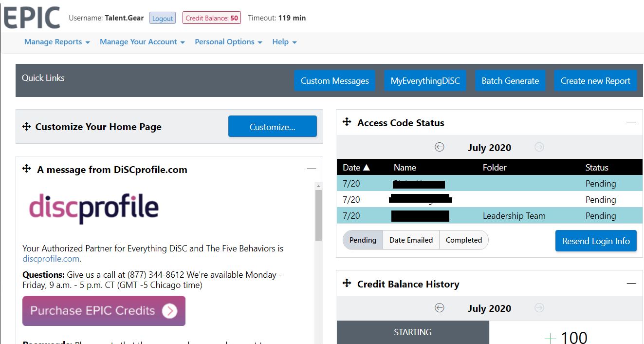The width and height of the screenshot is (644, 344).
Task: Click move handle for Access Code Status
Action: (x=347, y=122)
